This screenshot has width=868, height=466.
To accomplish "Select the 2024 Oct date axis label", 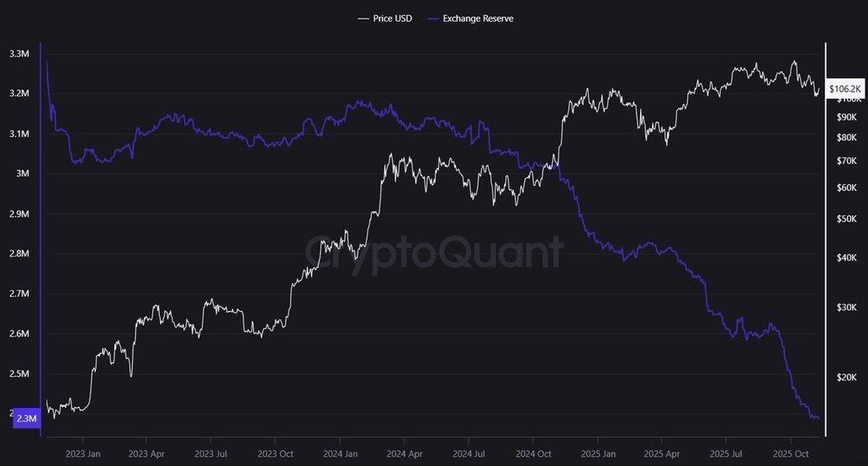I will [x=532, y=454].
